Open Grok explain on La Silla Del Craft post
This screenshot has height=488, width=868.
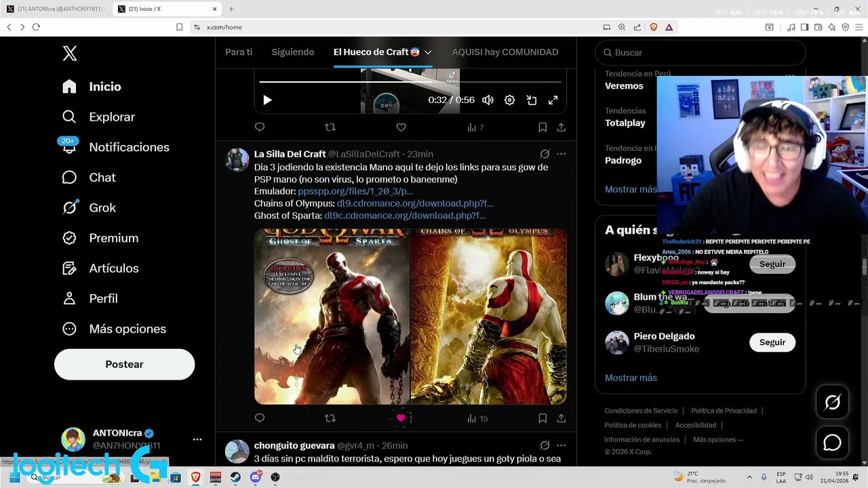click(x=545, y=154)
